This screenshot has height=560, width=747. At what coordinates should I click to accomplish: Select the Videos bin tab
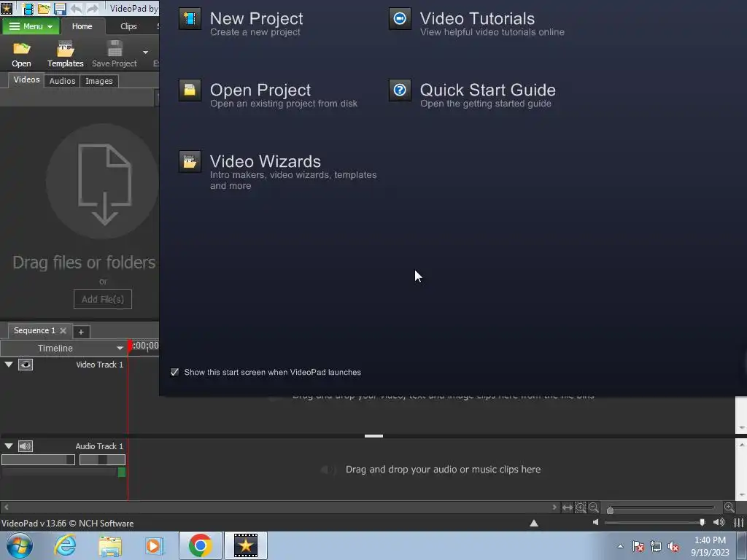pos(26,80)
